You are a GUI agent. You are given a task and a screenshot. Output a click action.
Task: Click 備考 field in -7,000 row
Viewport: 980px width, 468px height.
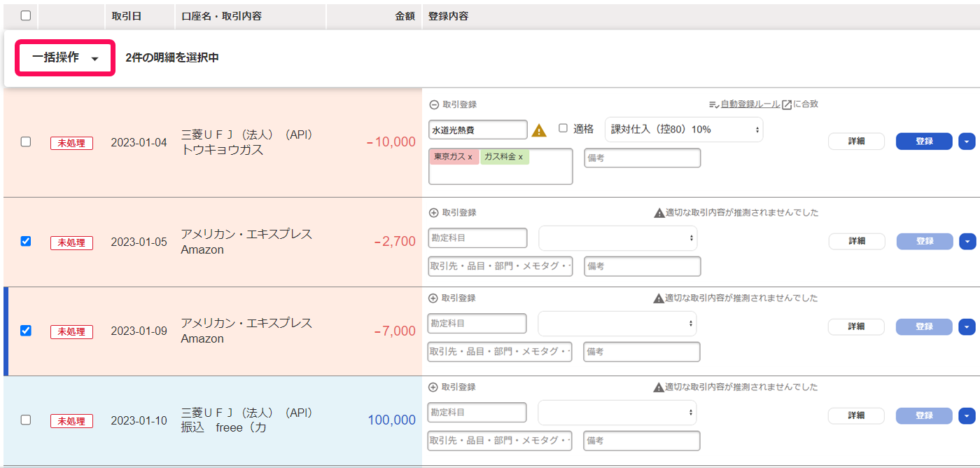pos(642,352)
